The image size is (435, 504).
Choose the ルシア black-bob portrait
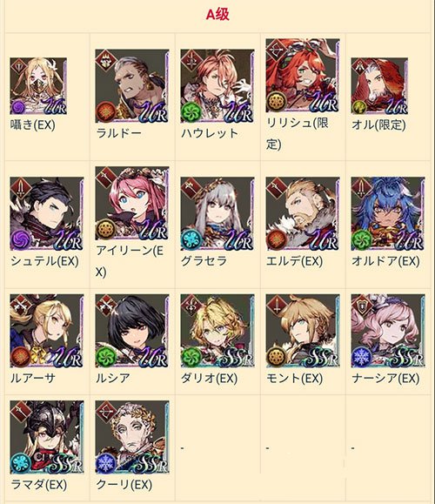pos(132,331)
